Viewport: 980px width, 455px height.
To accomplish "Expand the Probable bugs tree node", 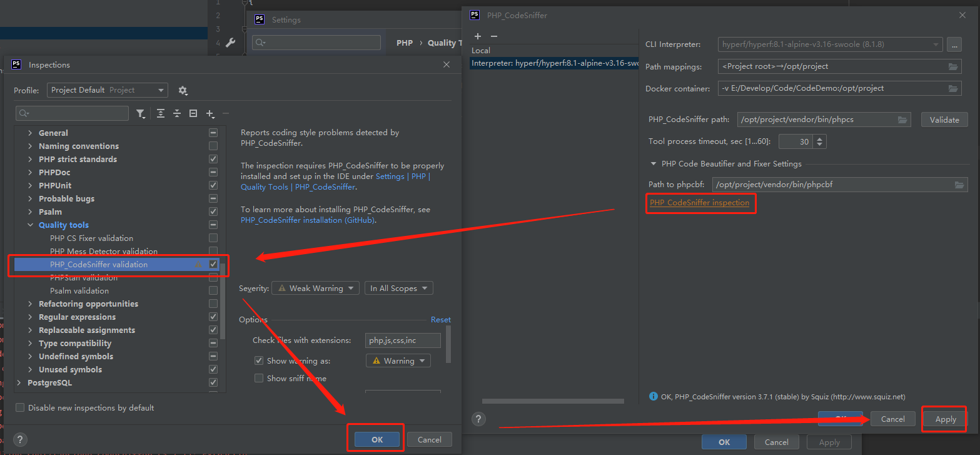I will (x=30, y=198).
